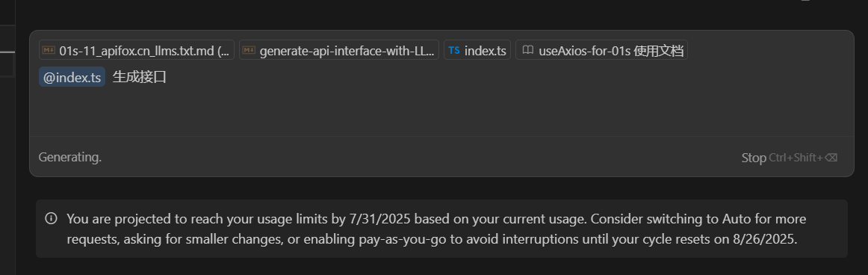Viewport: 868px width, 275px height.
Task: Click the info icon in usage notice
Action: pyautogui.click(x=51, y=218)
